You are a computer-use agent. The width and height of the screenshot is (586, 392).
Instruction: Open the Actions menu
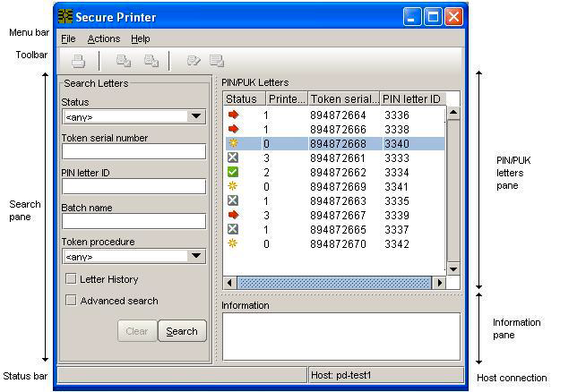(x=103, y=38)
